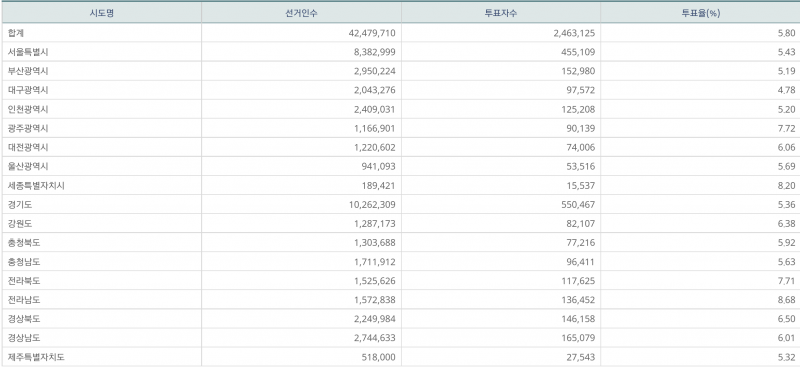Click Sejong voter count 189,421

point(379,186)
